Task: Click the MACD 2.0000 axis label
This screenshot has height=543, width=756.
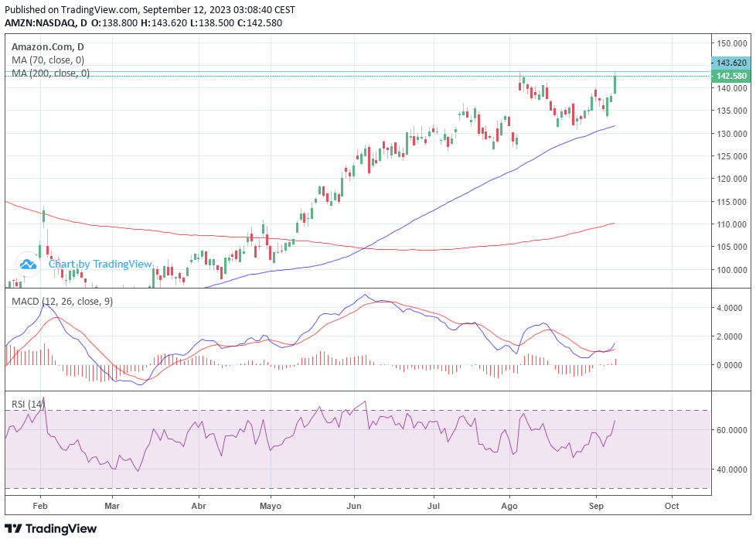Action: pyautogui.click(x=730, y=336)
